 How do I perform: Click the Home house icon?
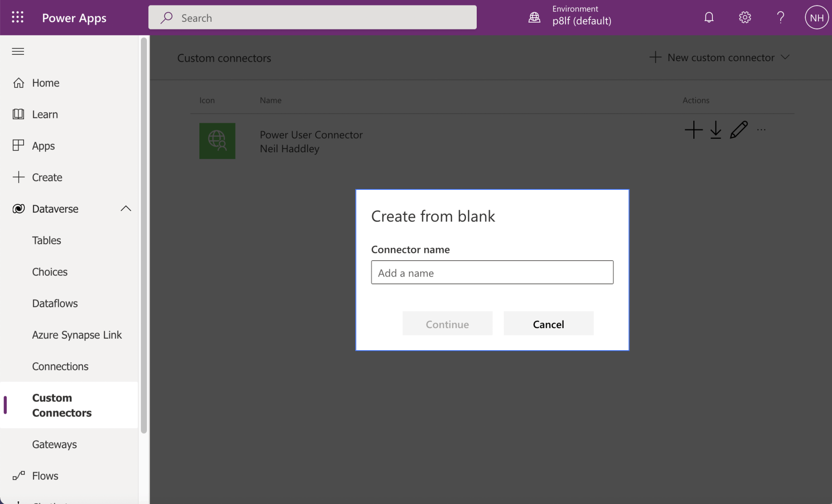[19, 82]
